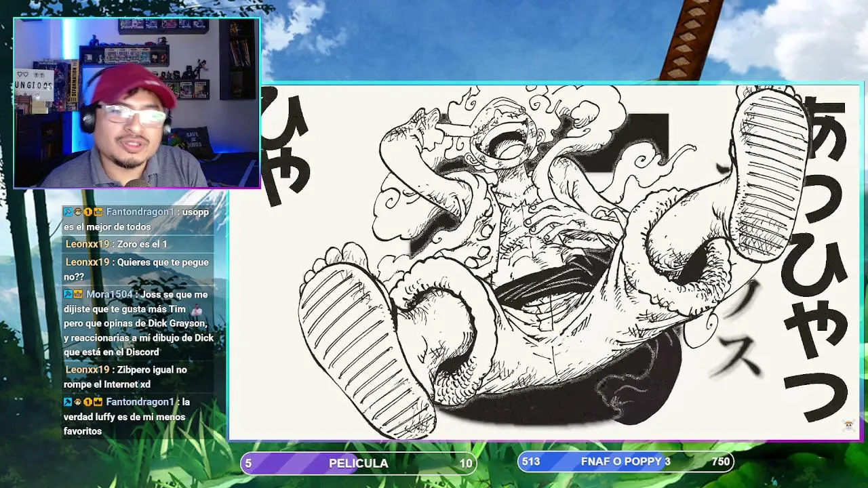868x488 pixels.
Task: Click the manga panel image being shared
Action: 545,262
